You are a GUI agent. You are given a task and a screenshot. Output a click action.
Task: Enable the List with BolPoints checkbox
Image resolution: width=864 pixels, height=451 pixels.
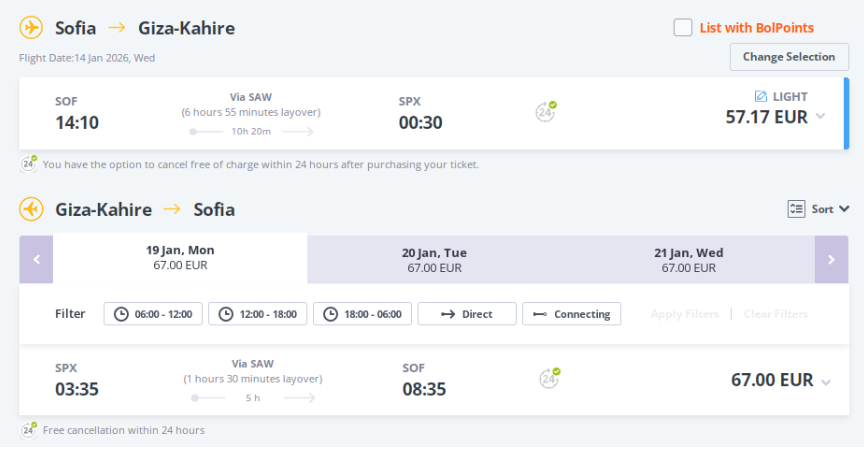(x=683, y=28)
